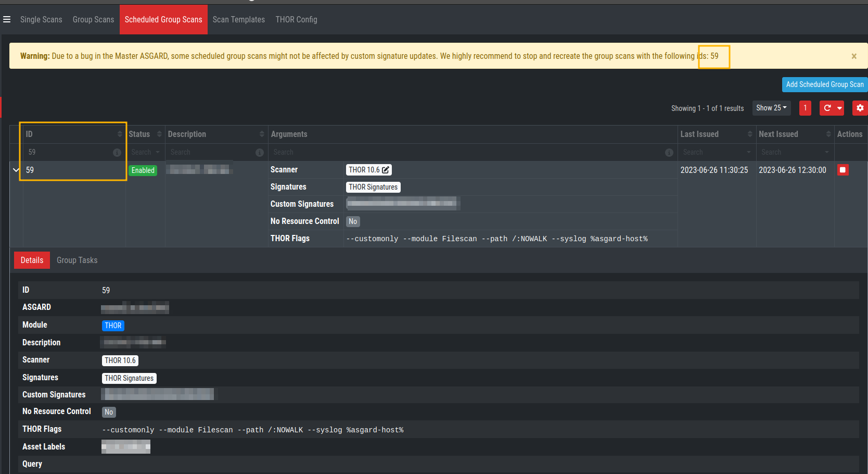Click No badge for No Resource Control in the table row
Image resolution: width=868 pixels, height=474 pixels.
[353, 221]
